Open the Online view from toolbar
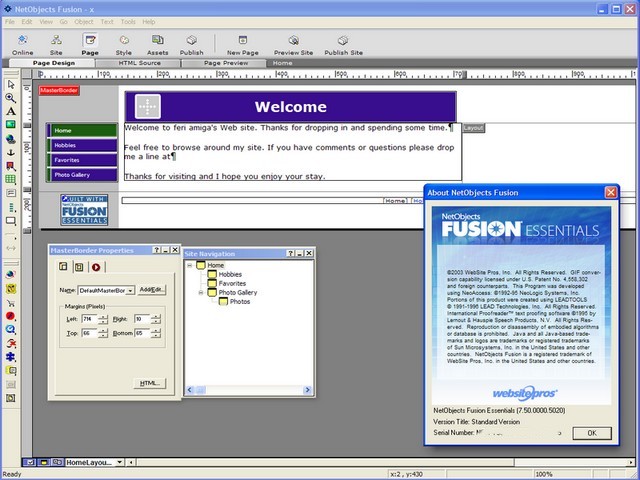The width and height of the screenshot is (640, 480). click(x=22, y=44)
